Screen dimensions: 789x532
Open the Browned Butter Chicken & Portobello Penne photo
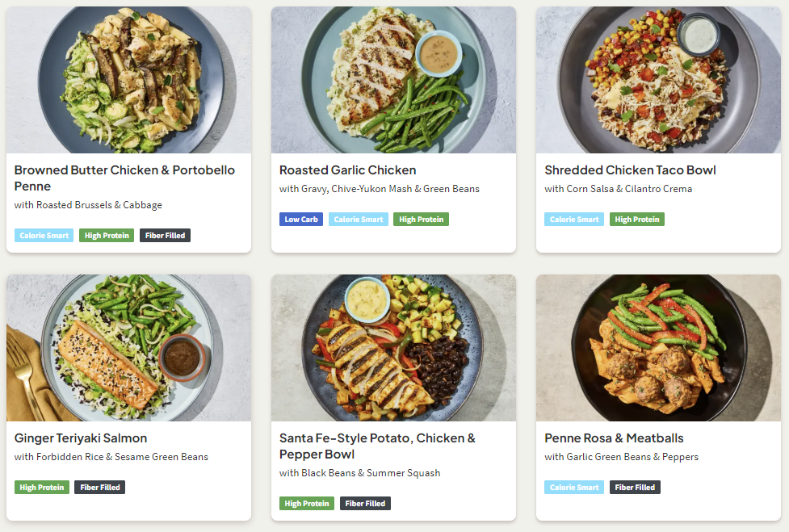[x=128, y=80]
